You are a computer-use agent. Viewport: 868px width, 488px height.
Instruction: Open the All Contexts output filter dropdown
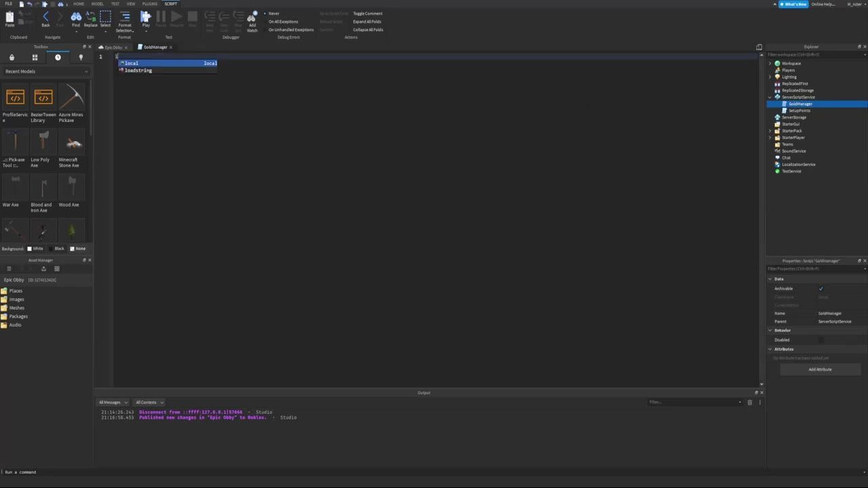[x=149, y=402]
